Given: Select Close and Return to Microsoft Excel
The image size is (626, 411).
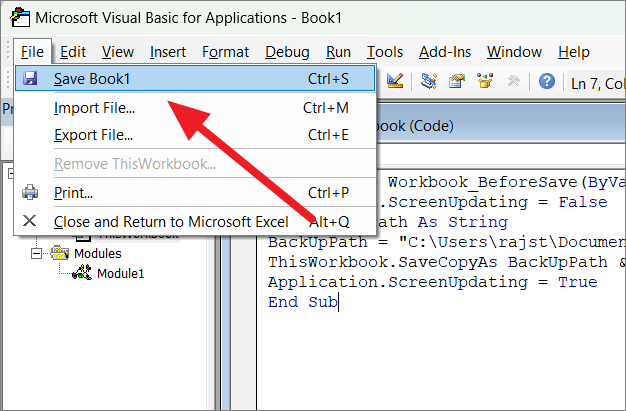Looking at the screenshot, I should [x=195, y=222].
